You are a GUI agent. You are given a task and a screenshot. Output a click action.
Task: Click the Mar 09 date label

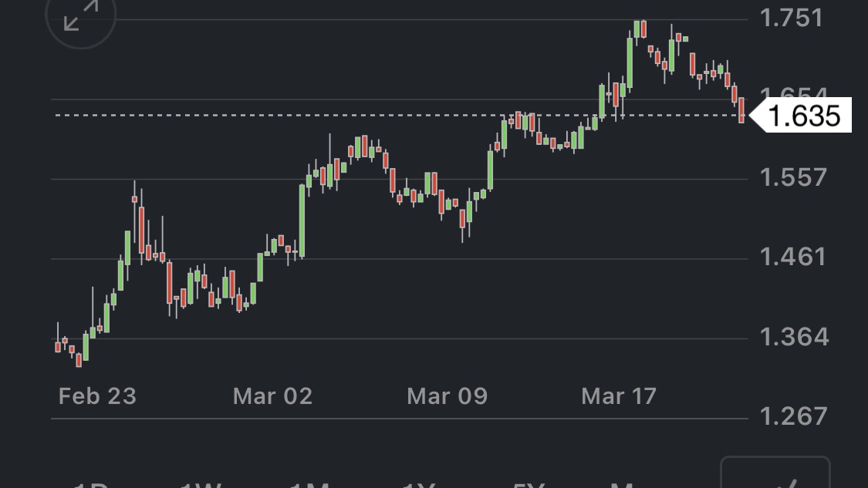tap(447, 396)
